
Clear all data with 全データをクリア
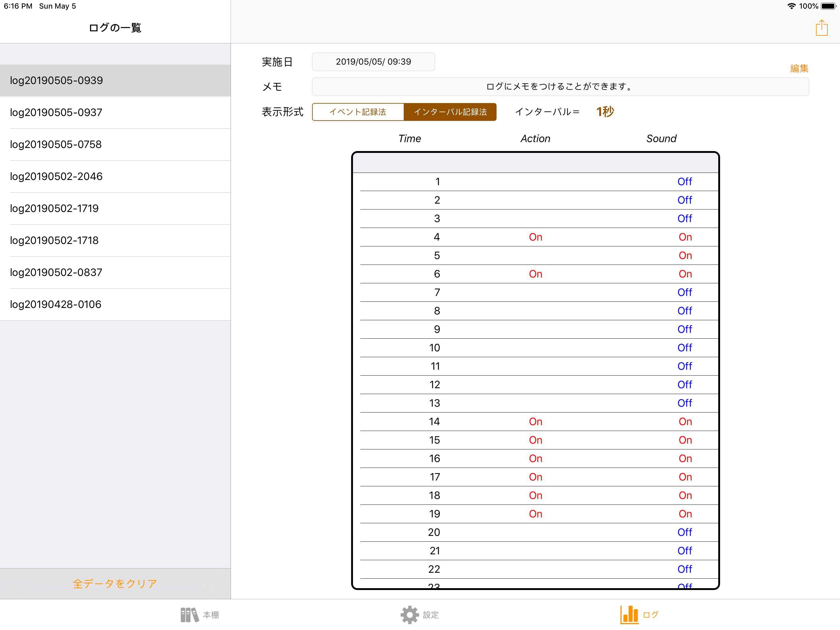coord(115,583)
